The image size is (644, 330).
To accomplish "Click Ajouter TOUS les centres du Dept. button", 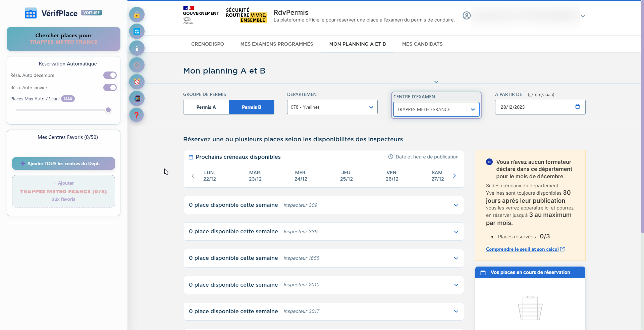I will [63, 163].
